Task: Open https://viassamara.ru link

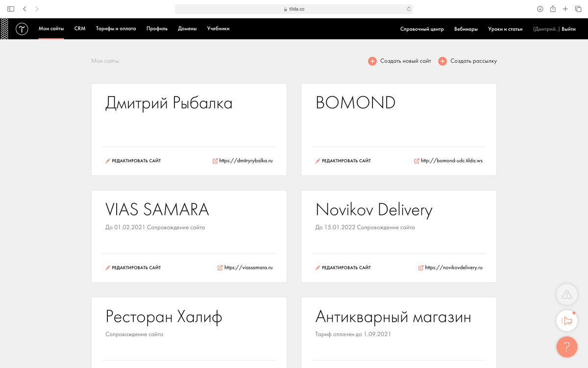Action: pyautogui.click(x=248, y=268)
